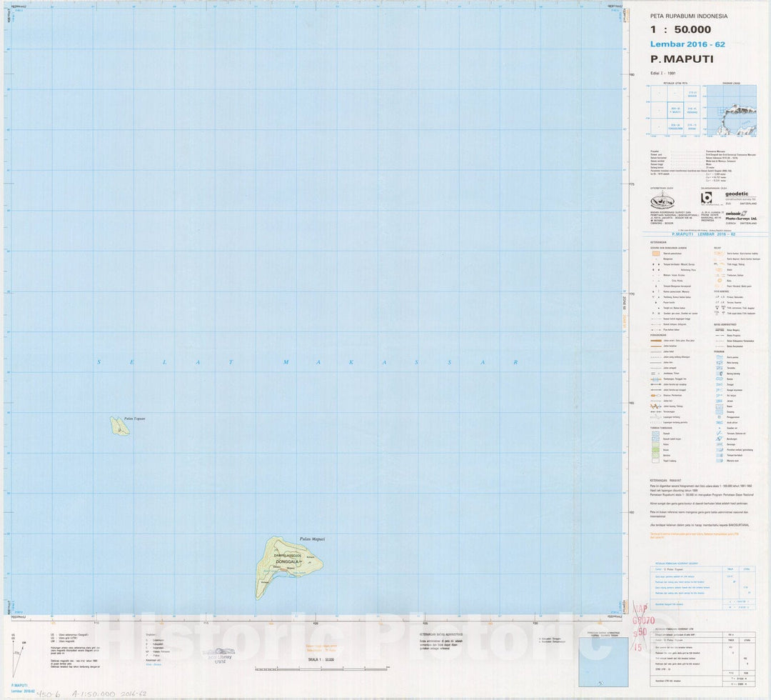Viewport: 771px width, 700px height.
Task: Click the orange settlement area legend swatch
Action: point(655,253)
